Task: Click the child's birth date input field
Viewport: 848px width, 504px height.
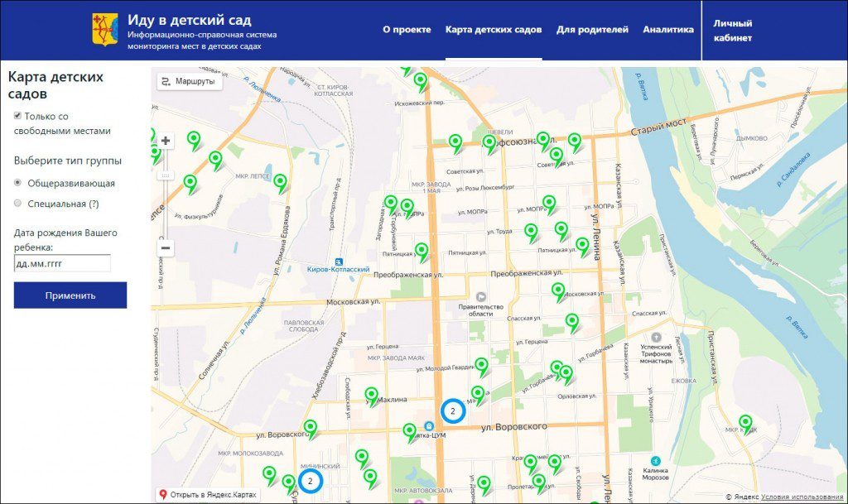Action: click(x=62, y=264)
